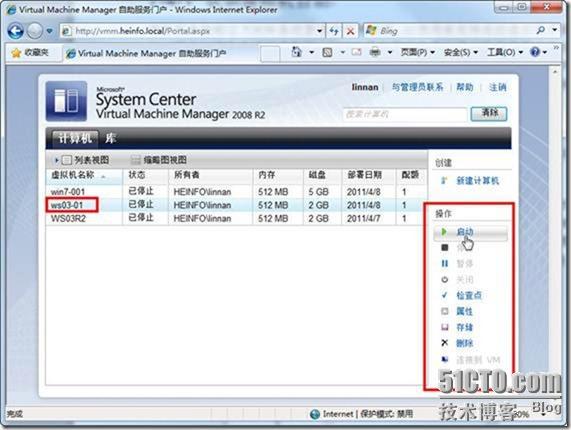Click the 5 GB disk cell
This screenshot has width=571, height=430.
319,192
